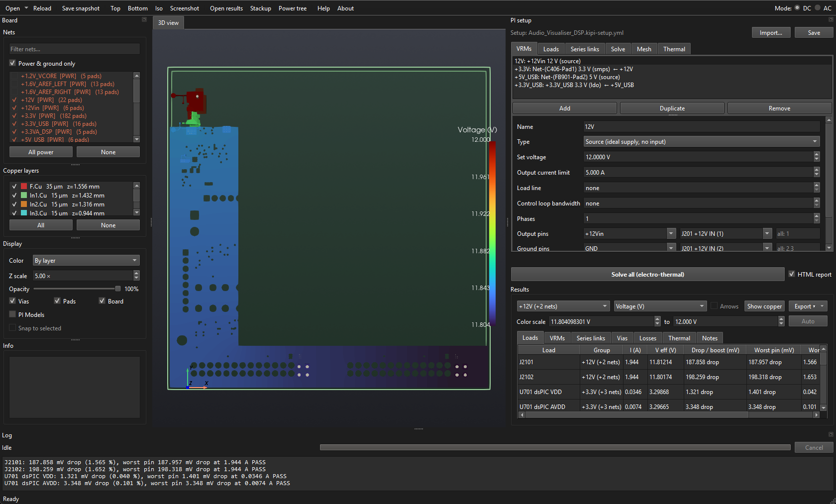This screenshot has height=504, width=836.
Task: Open the +12V (+2 nets) results dropdown
Action: [563, 306]
